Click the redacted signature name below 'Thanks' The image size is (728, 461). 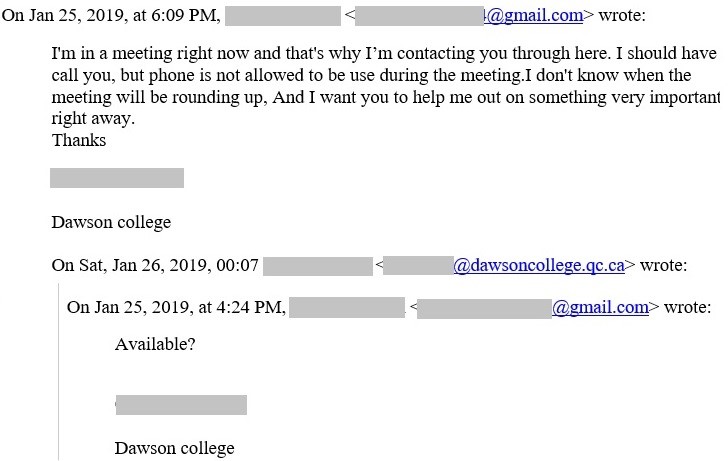pos(117,178)
